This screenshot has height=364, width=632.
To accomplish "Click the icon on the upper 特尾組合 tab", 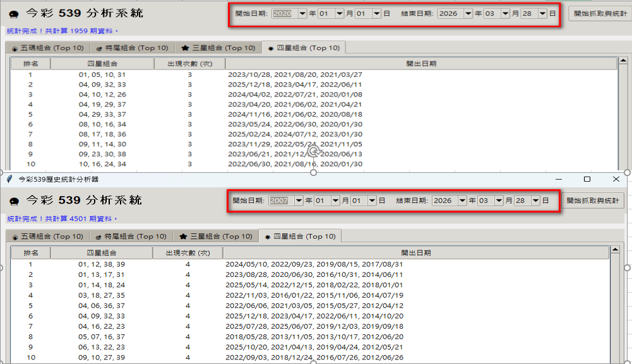I will (99, 48).
